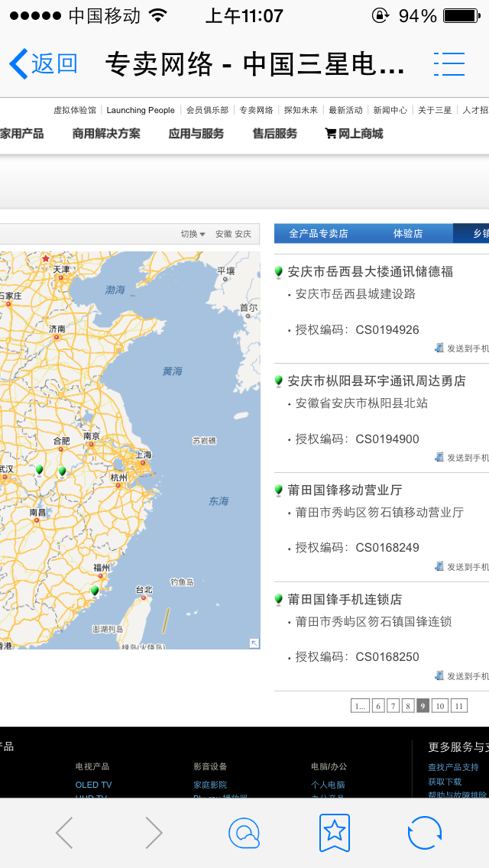Viewport: 489px width, 868px height.
Task: Tap the bookmark star icon
Action: point(335,832)
